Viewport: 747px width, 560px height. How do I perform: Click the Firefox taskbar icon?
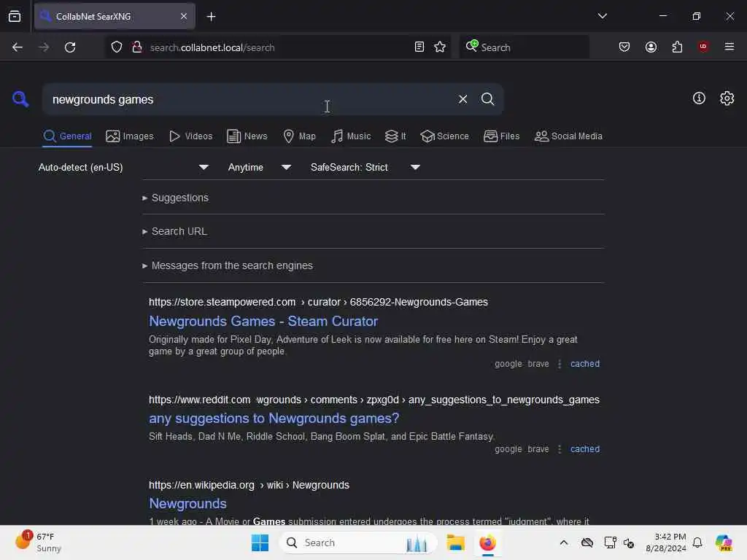click(487, 542)
